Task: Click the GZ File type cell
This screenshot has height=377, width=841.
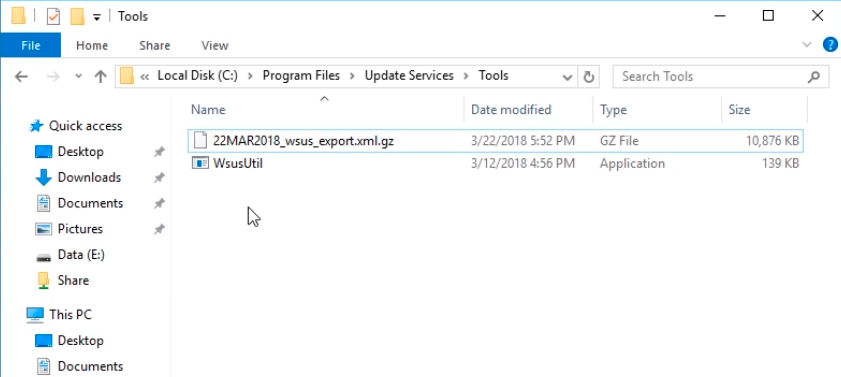Action: (x=619, y=141)
